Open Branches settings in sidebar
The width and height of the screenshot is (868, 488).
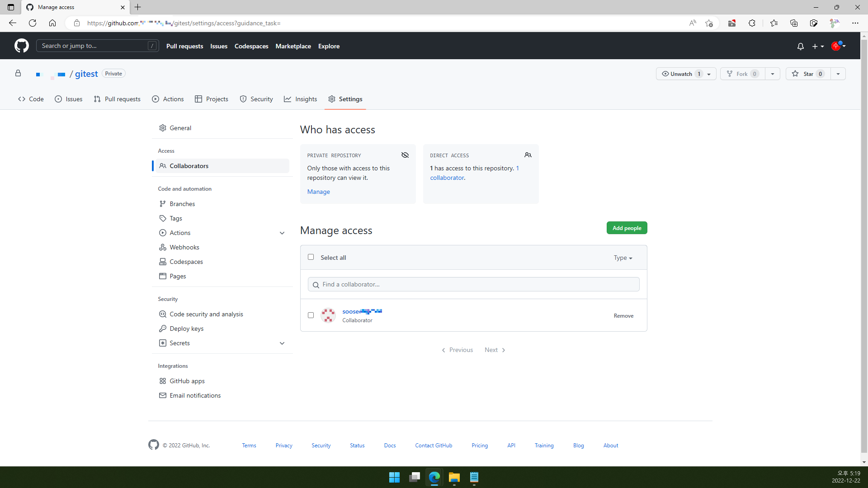point(222,204)
